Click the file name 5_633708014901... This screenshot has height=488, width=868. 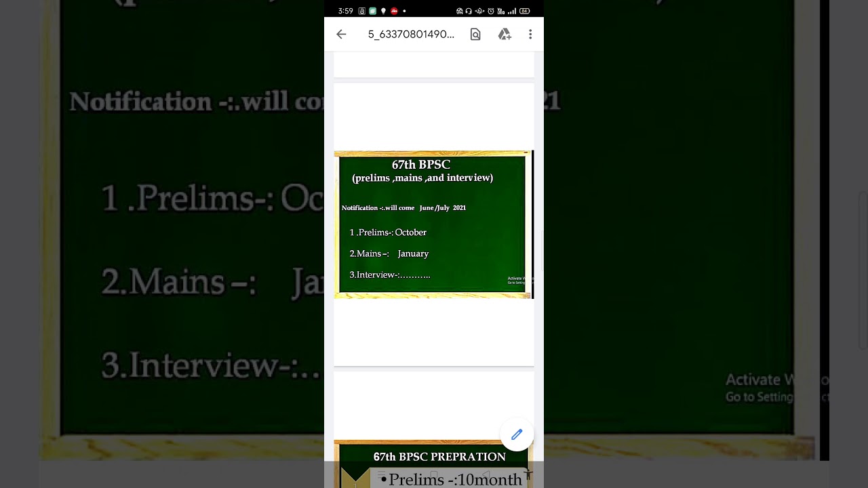(x=411, y=34)
